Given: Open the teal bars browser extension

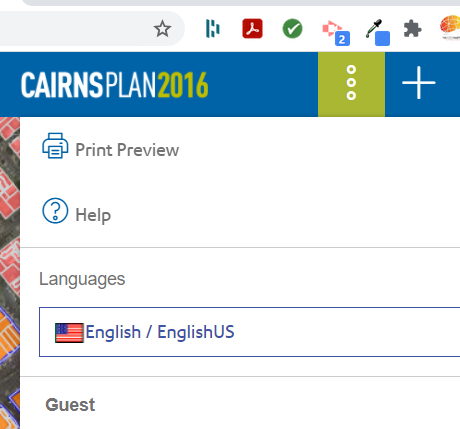Looking at the screenshot, I should coord(213,29).
